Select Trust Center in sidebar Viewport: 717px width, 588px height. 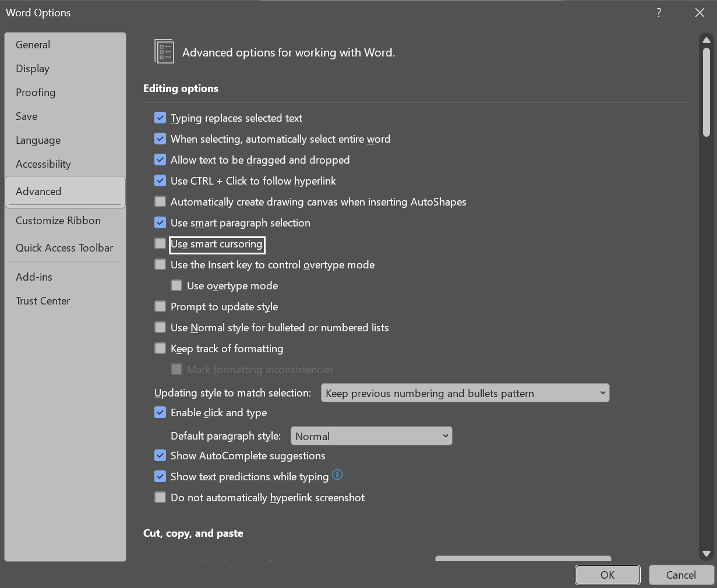(43, 301)
